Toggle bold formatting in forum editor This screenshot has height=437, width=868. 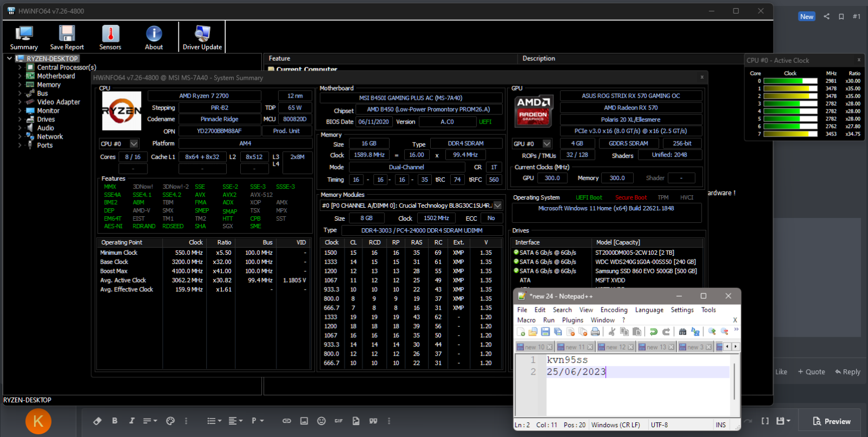point(114,421)
